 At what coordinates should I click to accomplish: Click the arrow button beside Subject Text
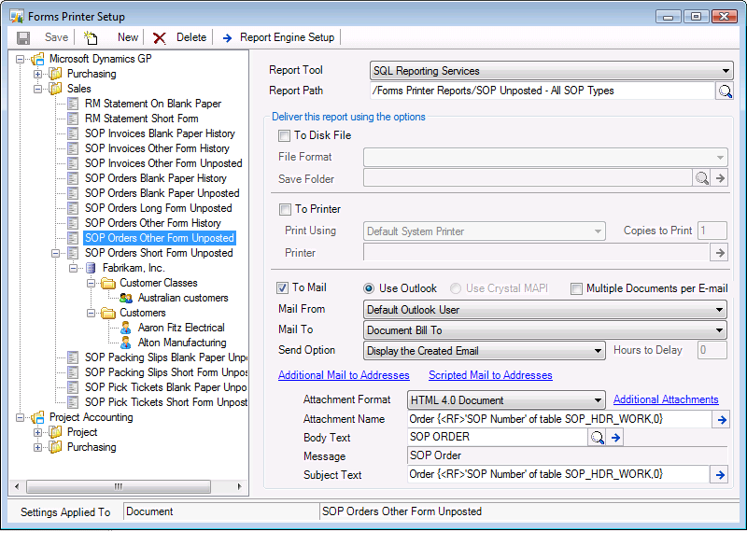tap(720, 475)
